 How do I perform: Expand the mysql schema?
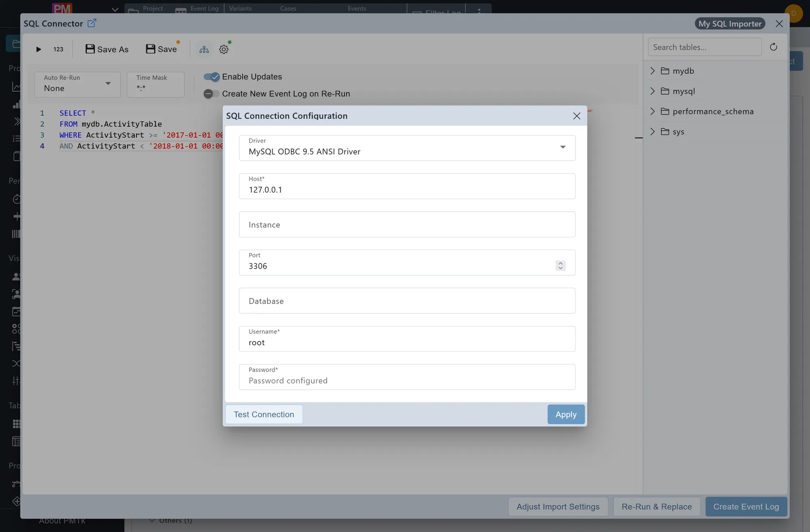coord(652,91)
